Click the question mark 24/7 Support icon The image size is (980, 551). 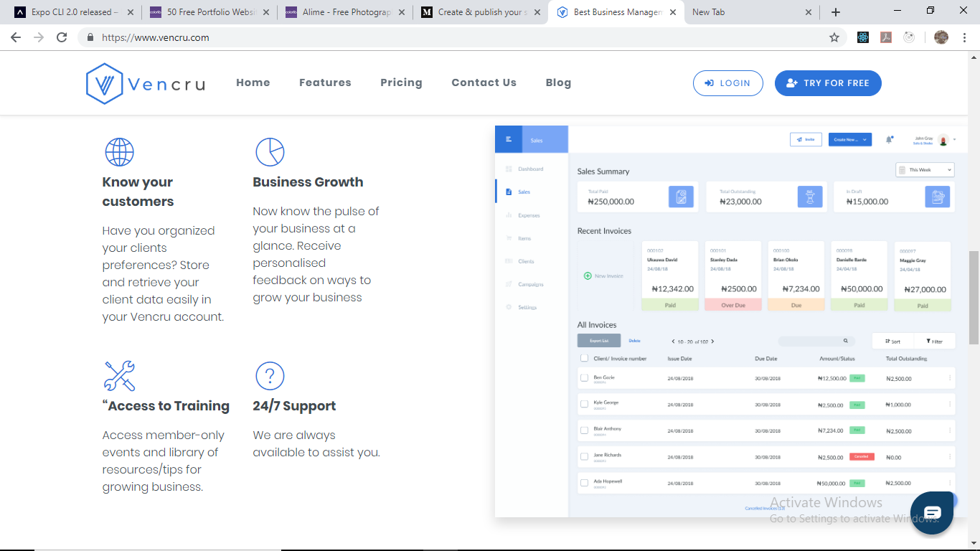tap(270, 376)
